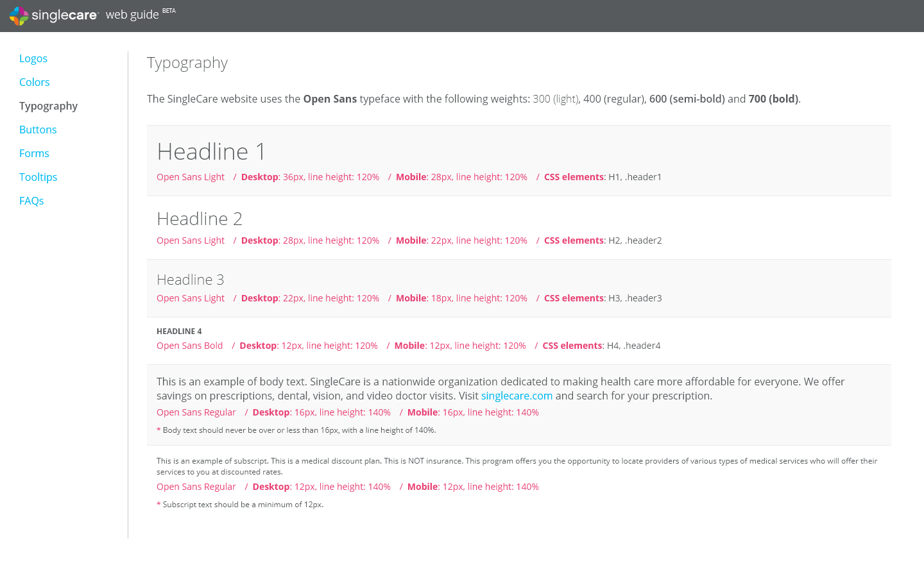924x563 pixels.
Task: Select Typography in the sidebar
Action: click(49, 106)
